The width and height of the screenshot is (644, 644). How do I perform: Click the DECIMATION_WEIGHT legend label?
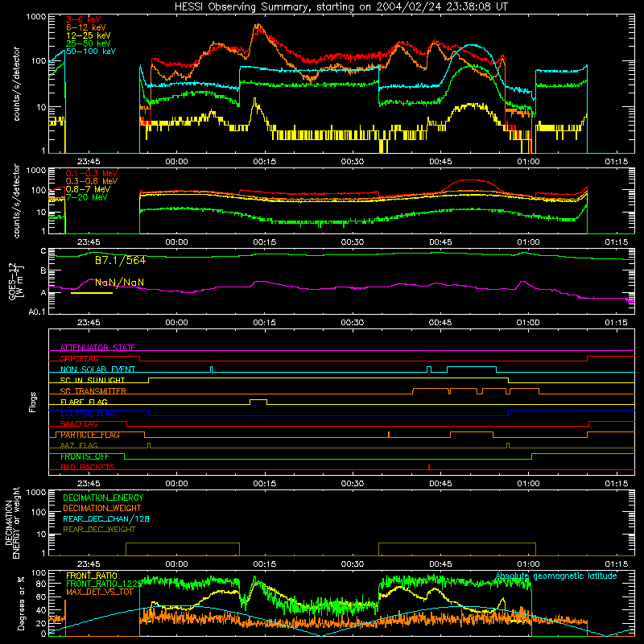(102, 508)
